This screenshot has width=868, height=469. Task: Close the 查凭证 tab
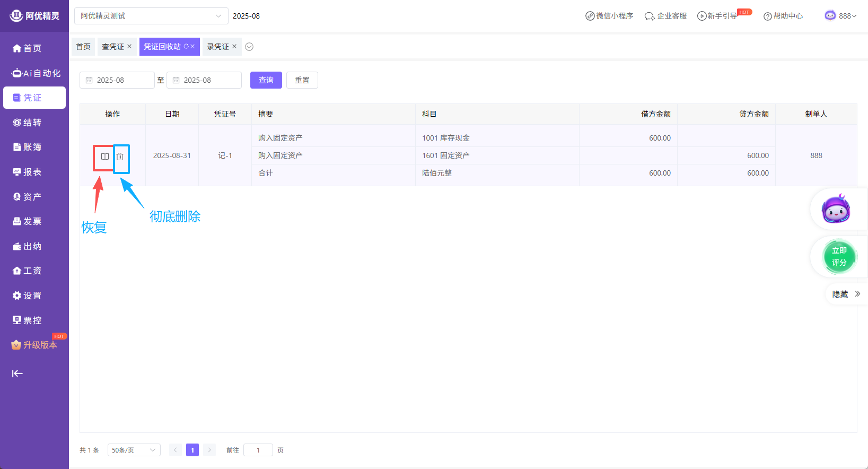pos(129,47)
